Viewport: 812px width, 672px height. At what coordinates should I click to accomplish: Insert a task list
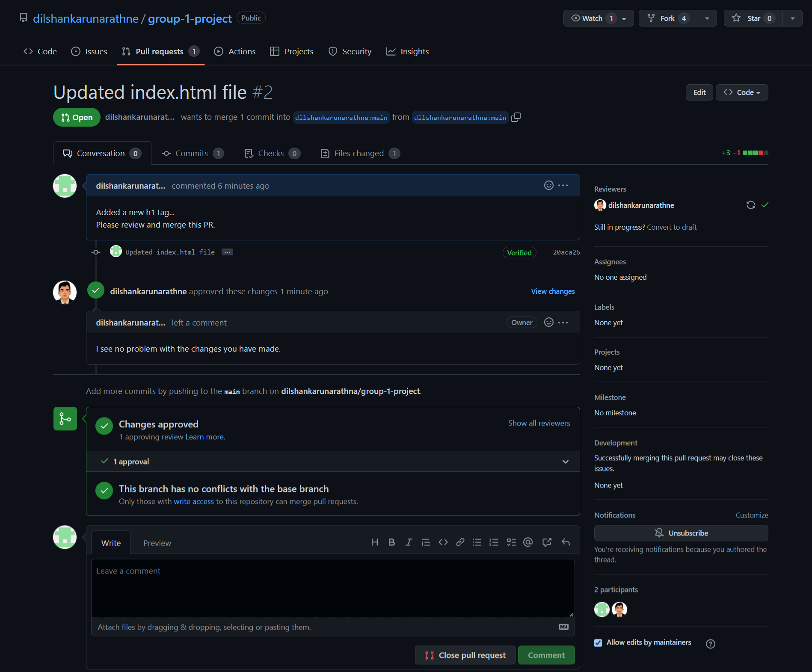tap(511, 542)
